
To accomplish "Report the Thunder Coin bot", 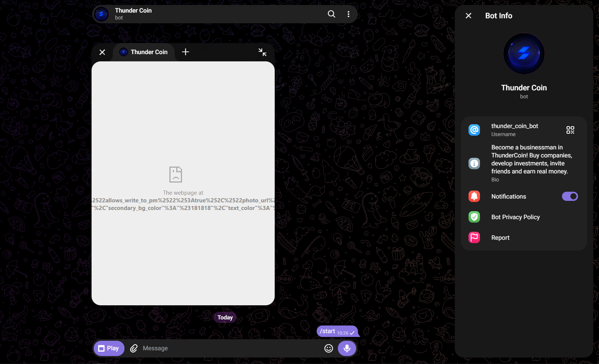I will 524,237.
